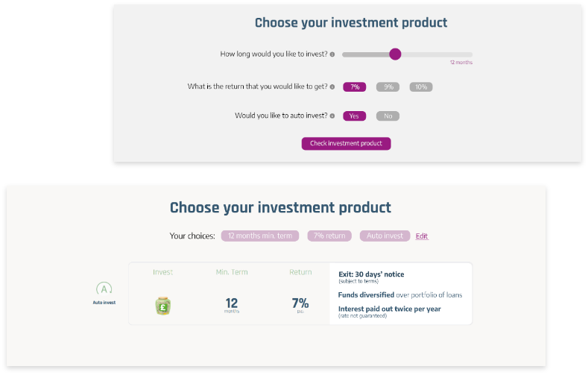Click the 7% p.a. return value
The width and height of the screenshot is (588, 375).
click(300, 304)
